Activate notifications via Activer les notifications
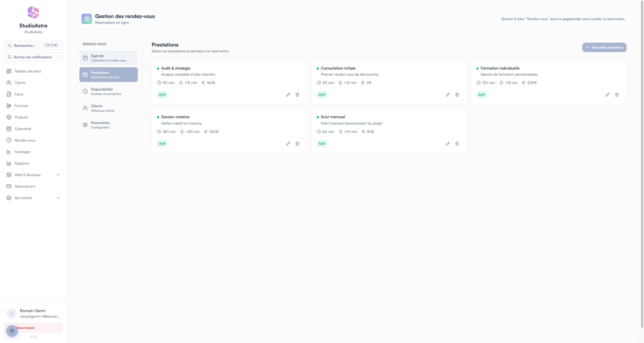 tap(33, 57)
